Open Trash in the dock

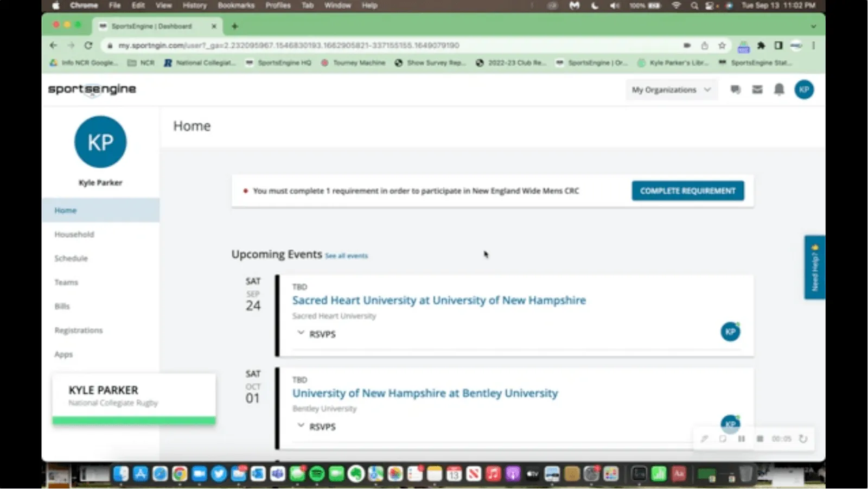click(x=746, y=474)
